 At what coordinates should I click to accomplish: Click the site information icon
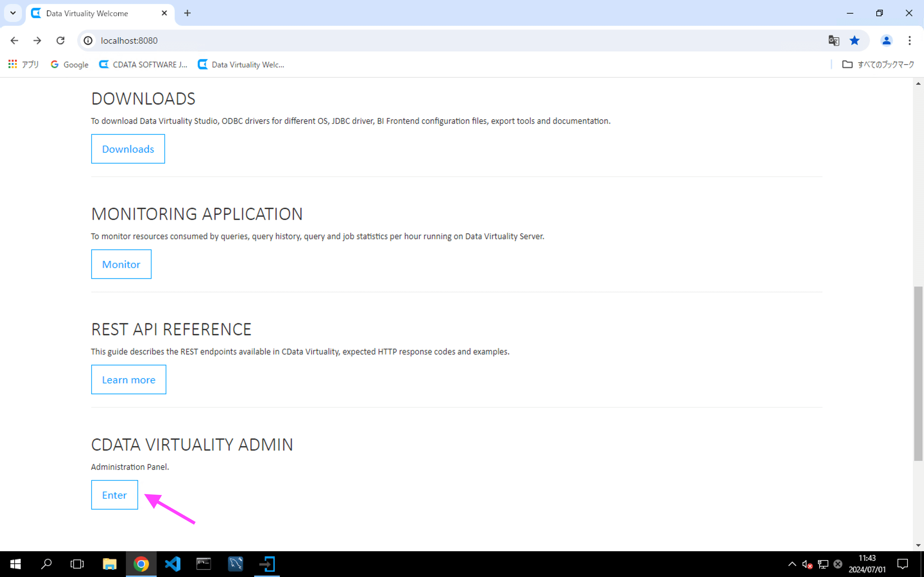(88, 40)
